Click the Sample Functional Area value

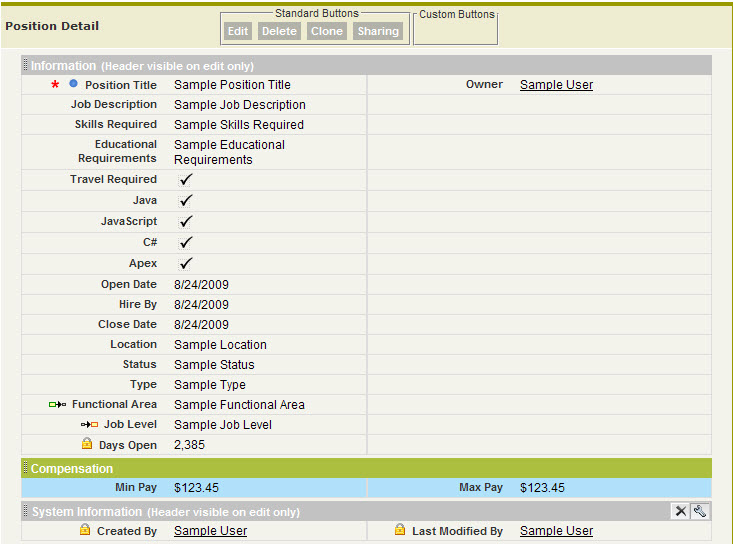239,405
